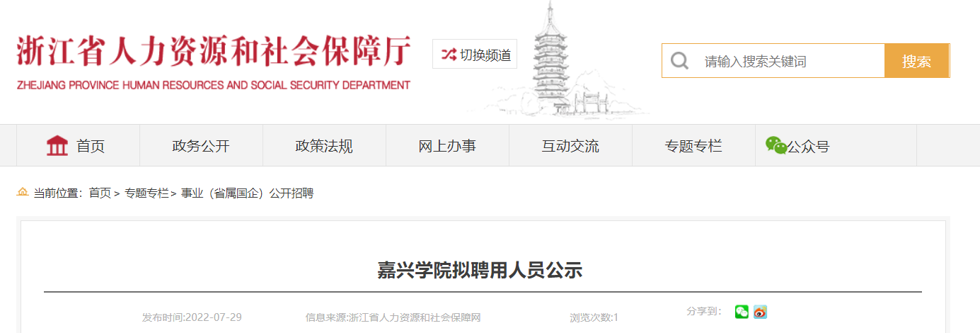Image resolution: width=980 pixels, height=333 pixels.
Task: Share to WeChat using the green icon
Action: point(742,312)
